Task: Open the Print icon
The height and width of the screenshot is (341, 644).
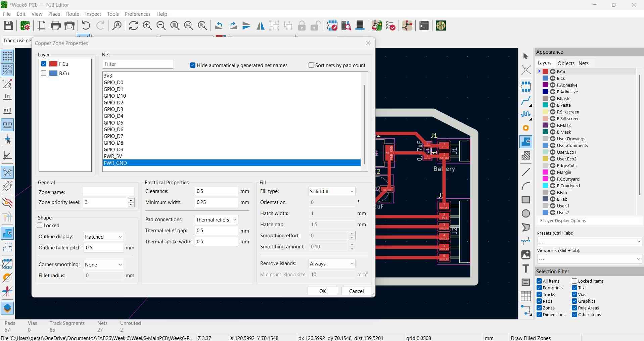Action: (56, 26)
